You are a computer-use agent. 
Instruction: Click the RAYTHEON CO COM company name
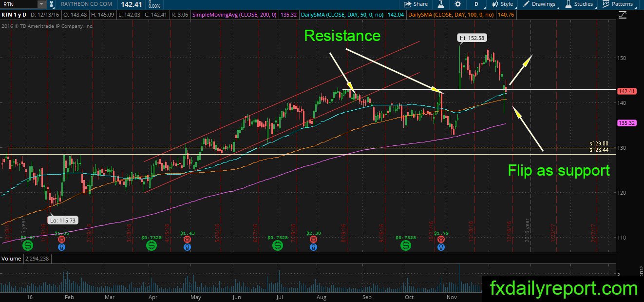click(86, 4)
